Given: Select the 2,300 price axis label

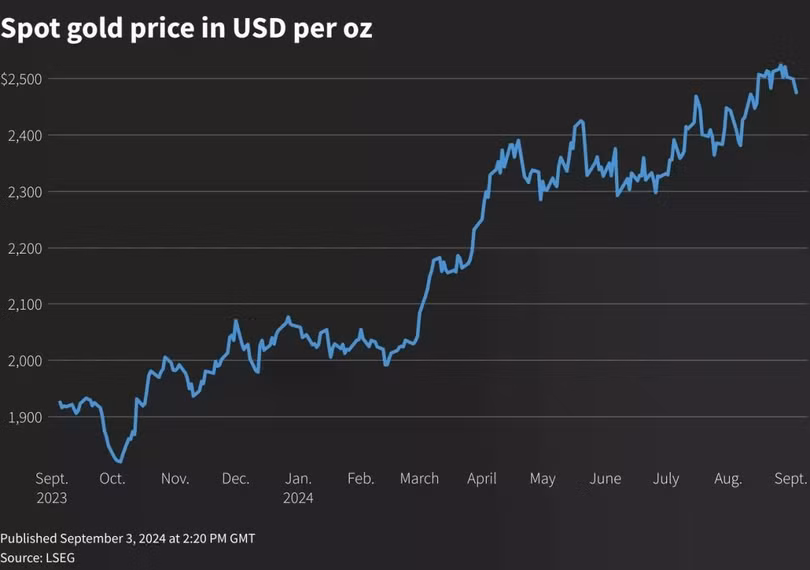Looking at the screenshot, I should [x=23, y=191].
